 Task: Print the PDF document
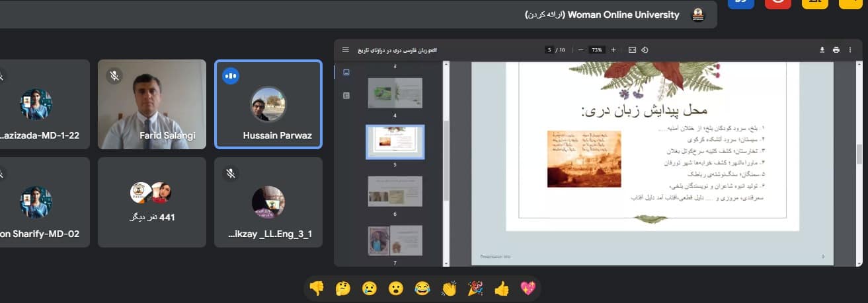(x=836, y=50)
